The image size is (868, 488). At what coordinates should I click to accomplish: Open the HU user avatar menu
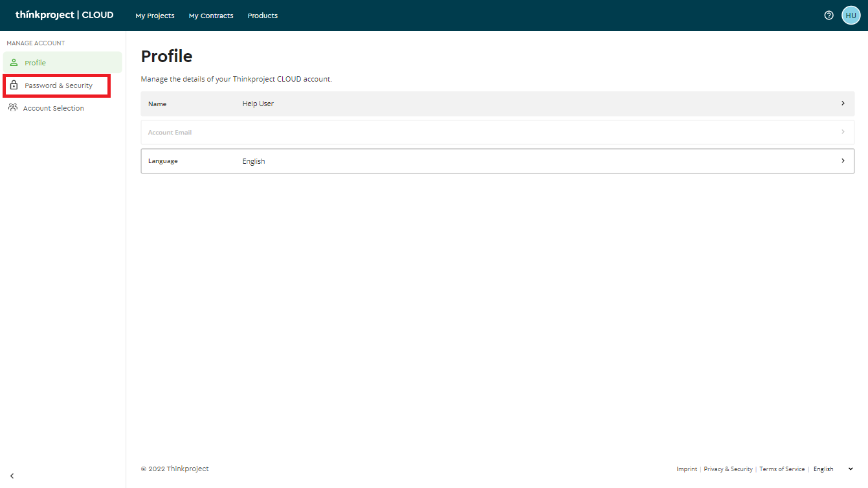[x=851, y=16]
